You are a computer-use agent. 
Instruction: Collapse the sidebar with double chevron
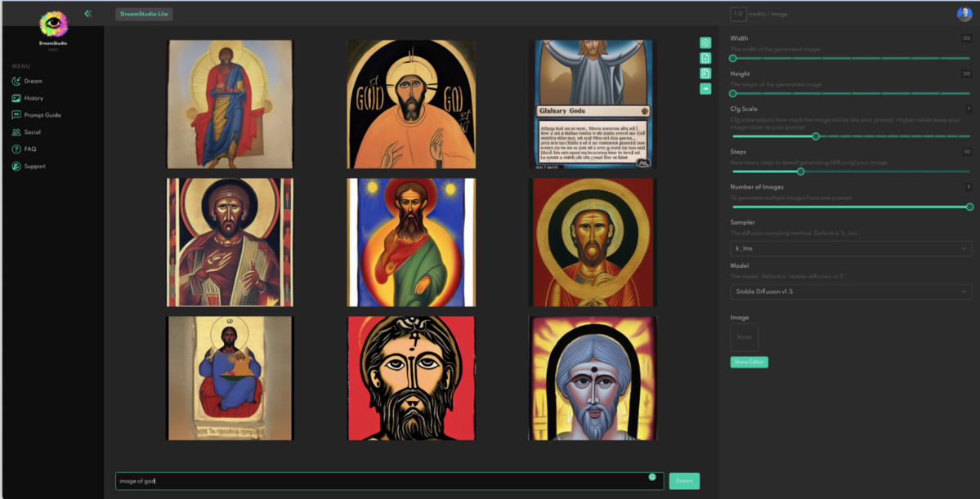88,14
